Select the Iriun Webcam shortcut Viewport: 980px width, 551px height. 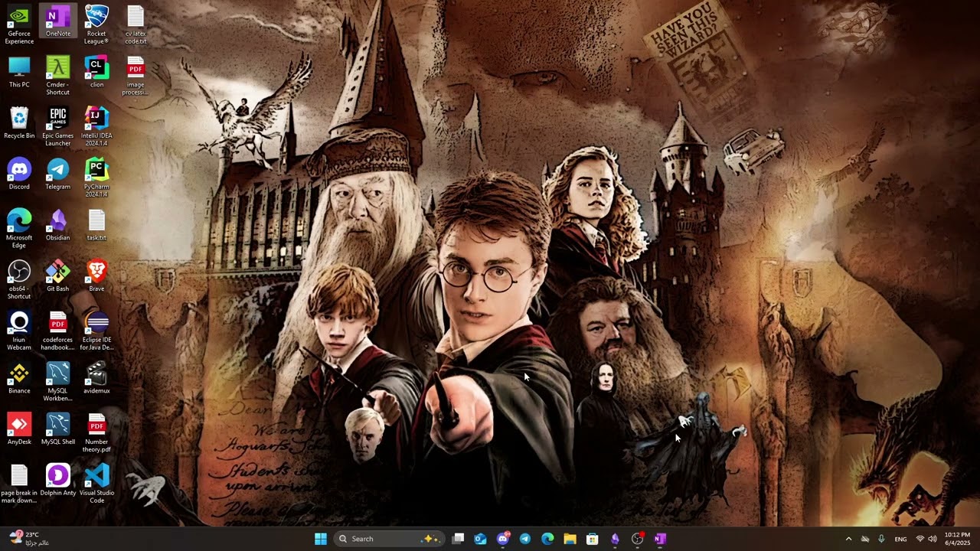(x=19, y=331)
